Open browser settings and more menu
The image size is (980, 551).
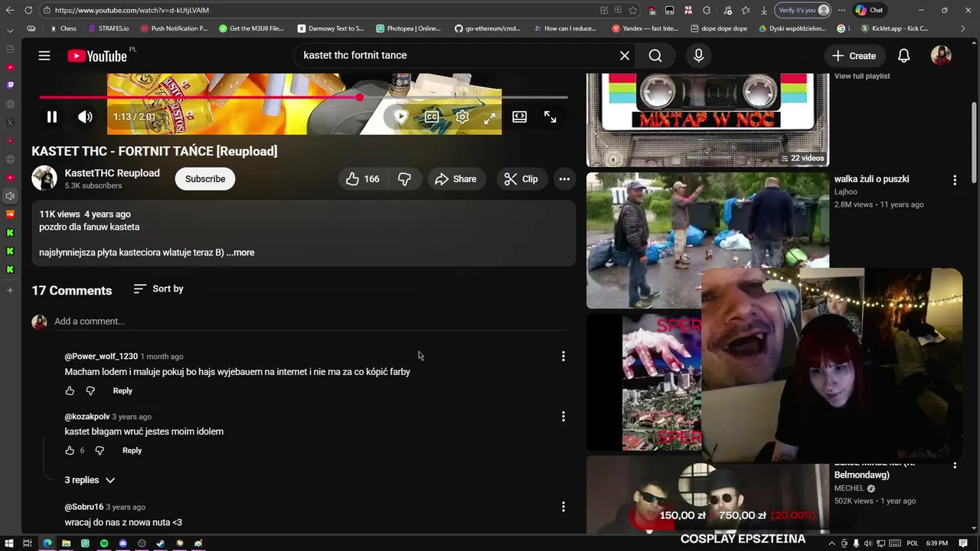(x=841, y=10)
